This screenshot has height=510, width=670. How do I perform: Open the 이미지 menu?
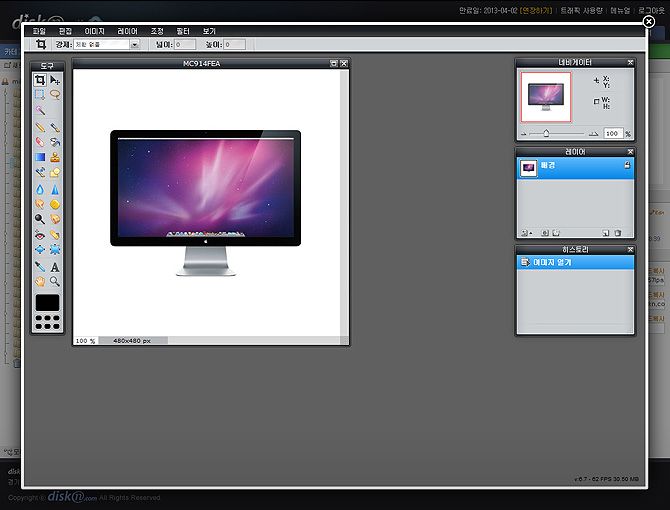coord(94,31)
